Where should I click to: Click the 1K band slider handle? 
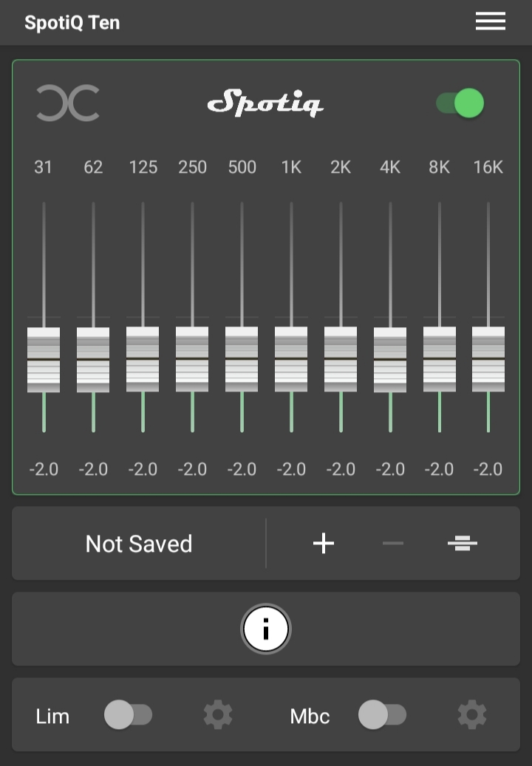click(291, 360)
